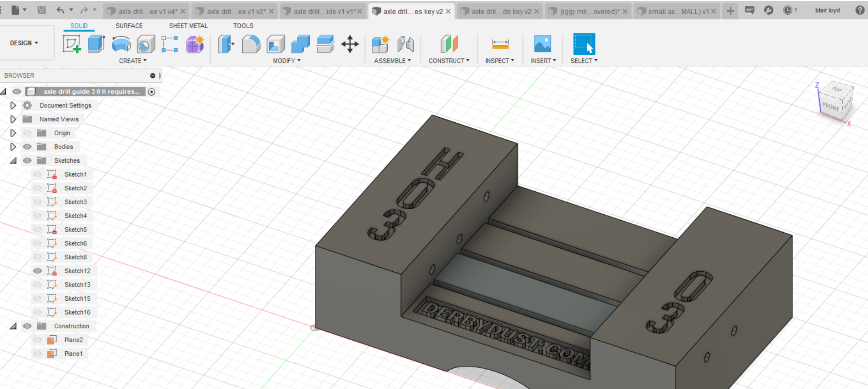Select the Joint tool in Assemble
Viewport: 868px width, 389px height.
coord(406,44)
